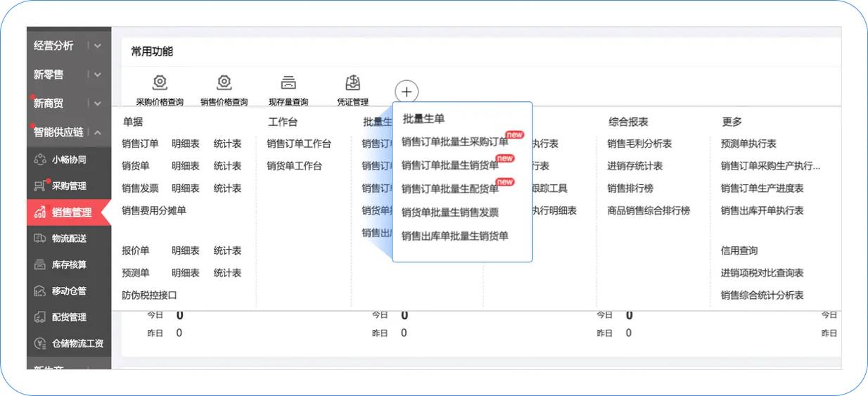
Task: Open 明细表 for 销售发票 row
Action: 186,189
